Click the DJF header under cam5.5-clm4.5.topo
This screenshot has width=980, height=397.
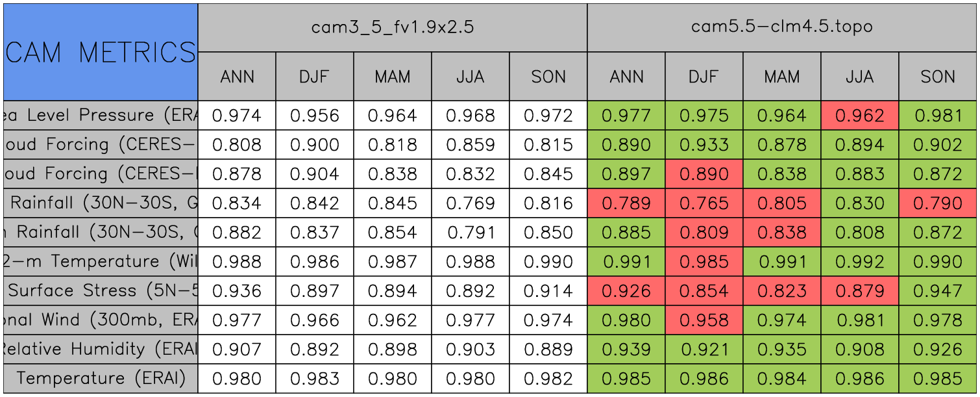[704, 77]
